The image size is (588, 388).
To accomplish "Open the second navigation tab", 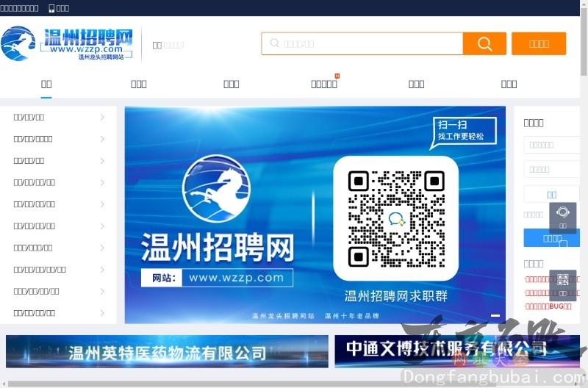I will tap(139, 84).
